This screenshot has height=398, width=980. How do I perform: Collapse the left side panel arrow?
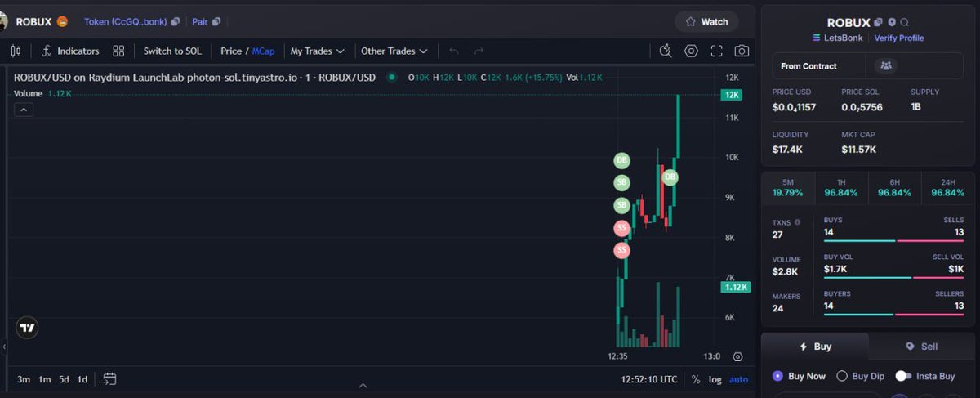(x=2, y=347)
